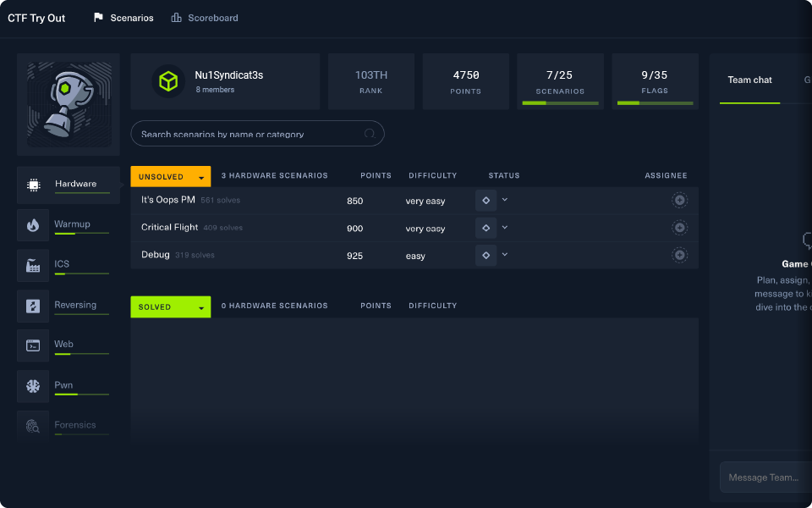Expand status chevron for Debug
The width and height of the screenshot is (812, 508).
pyautogui.click(x=505, y=255)
